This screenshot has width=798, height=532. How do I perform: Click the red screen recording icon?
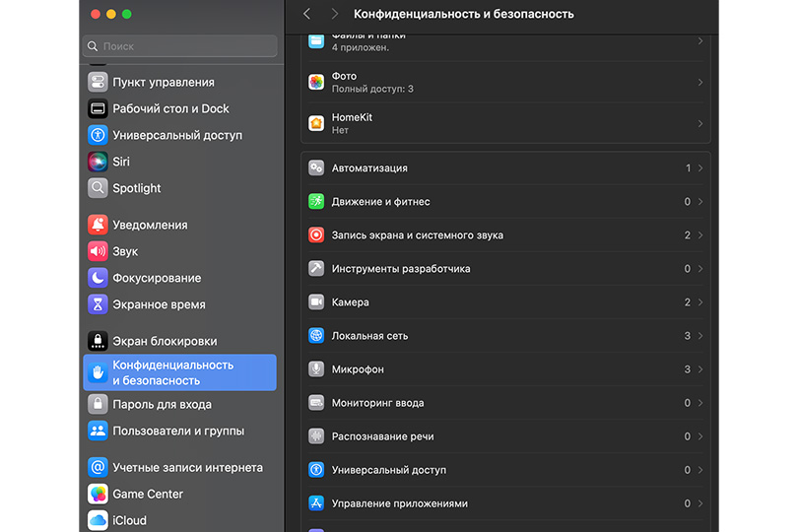point(316,235)
